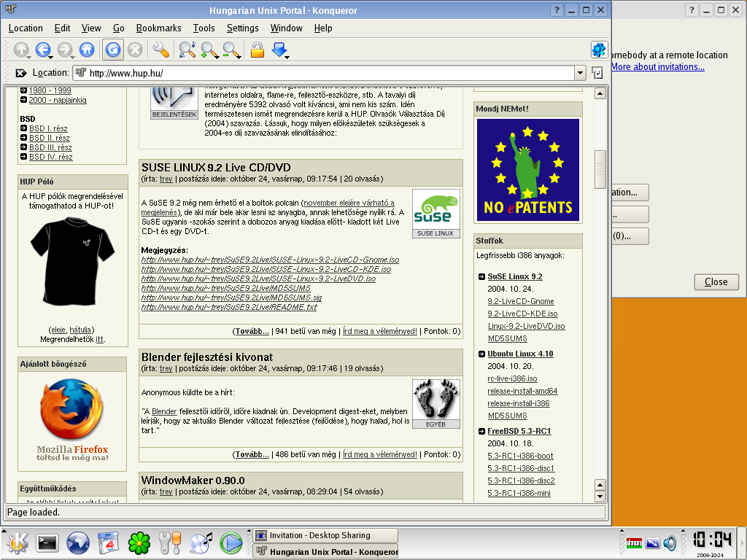Click the blue download arrow icon
747x560 pixels.
[279, 50]
